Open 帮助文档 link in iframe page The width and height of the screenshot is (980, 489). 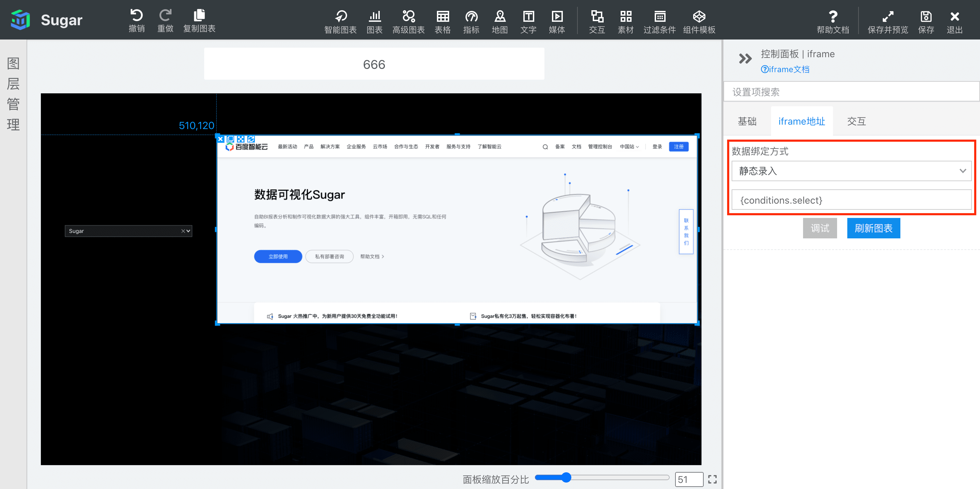[x=372, y=256]
